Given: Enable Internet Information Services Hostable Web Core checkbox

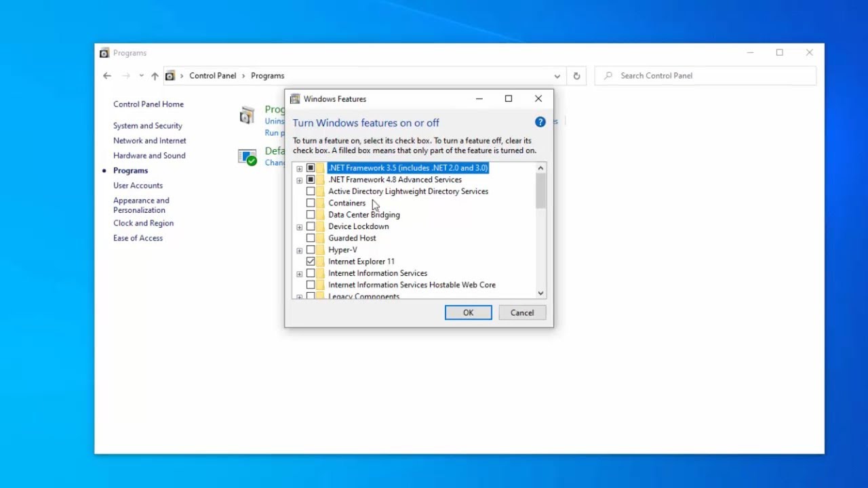Looking at the screenshot, I should [311, 285].
